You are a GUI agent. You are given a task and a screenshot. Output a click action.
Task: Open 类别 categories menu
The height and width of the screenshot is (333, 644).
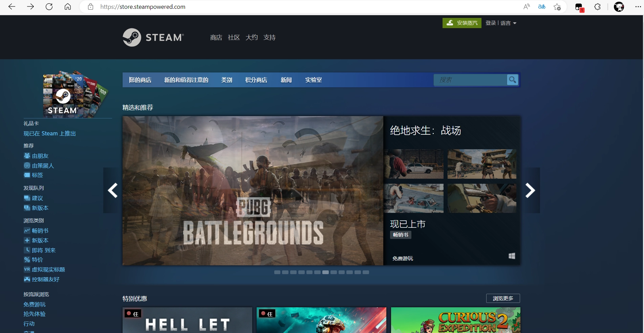[227, 80]
